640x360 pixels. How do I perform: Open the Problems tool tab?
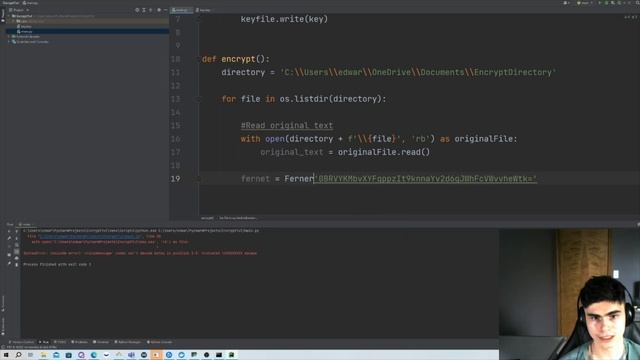tap(80, 342)
